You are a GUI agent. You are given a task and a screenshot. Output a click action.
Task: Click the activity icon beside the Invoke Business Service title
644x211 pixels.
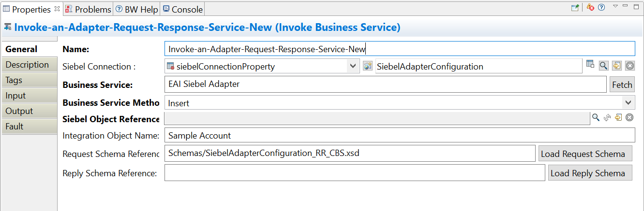coord(7,27)
